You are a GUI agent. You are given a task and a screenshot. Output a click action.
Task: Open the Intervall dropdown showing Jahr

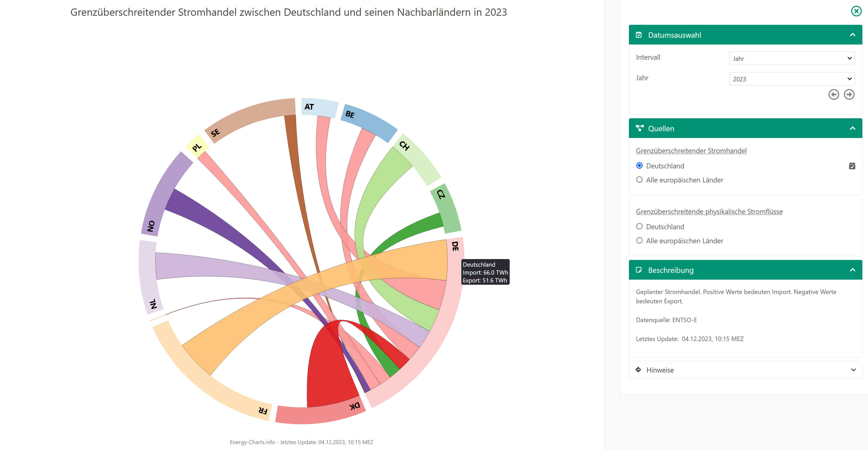point(791,58)
